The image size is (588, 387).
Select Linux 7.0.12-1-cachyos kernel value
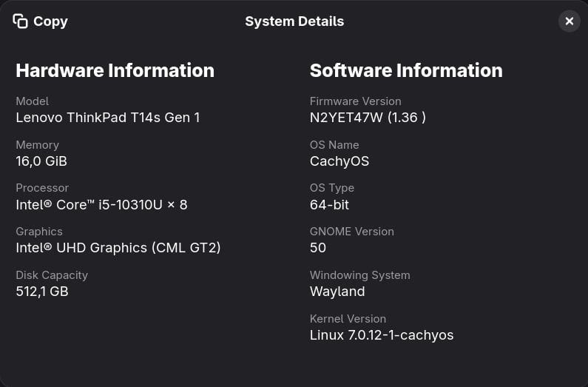click(382, 335)
